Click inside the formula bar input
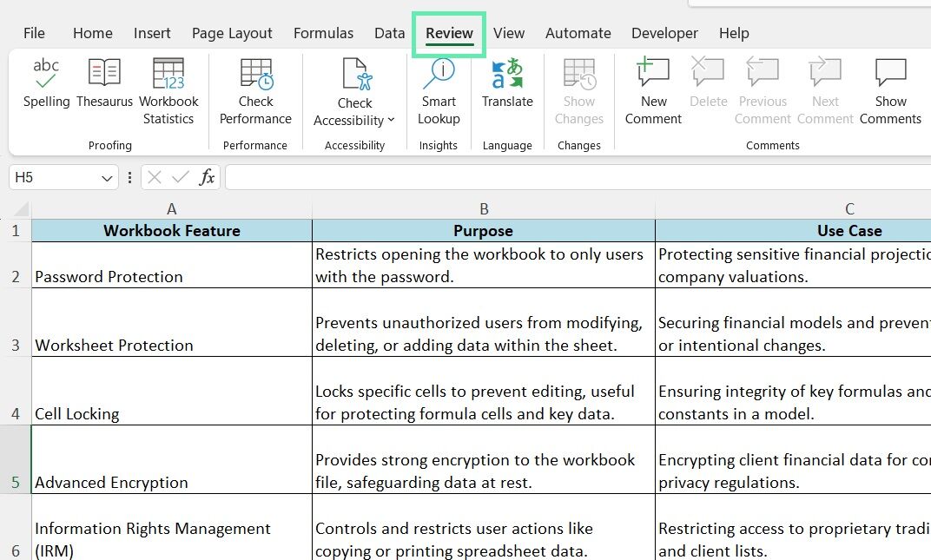 pos(578,177)
